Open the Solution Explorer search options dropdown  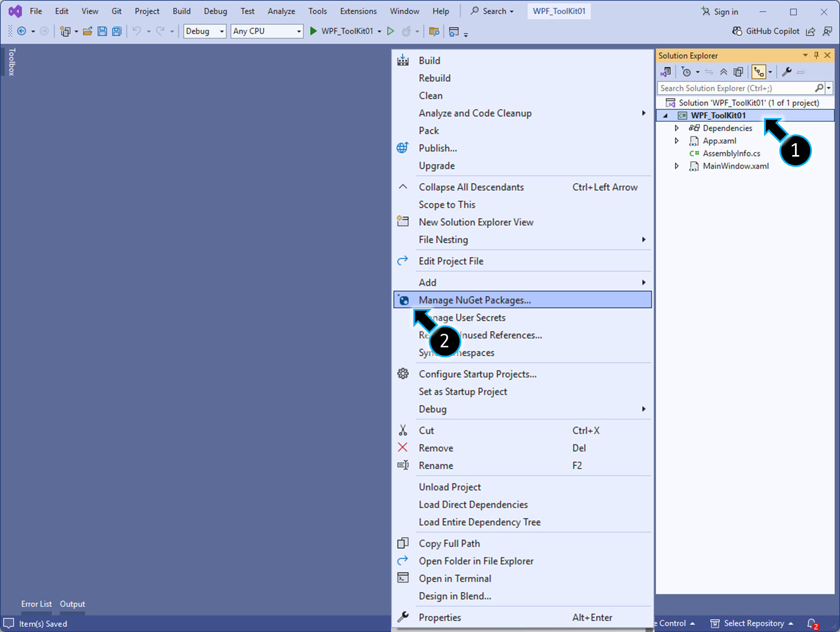tap(829, 88)
